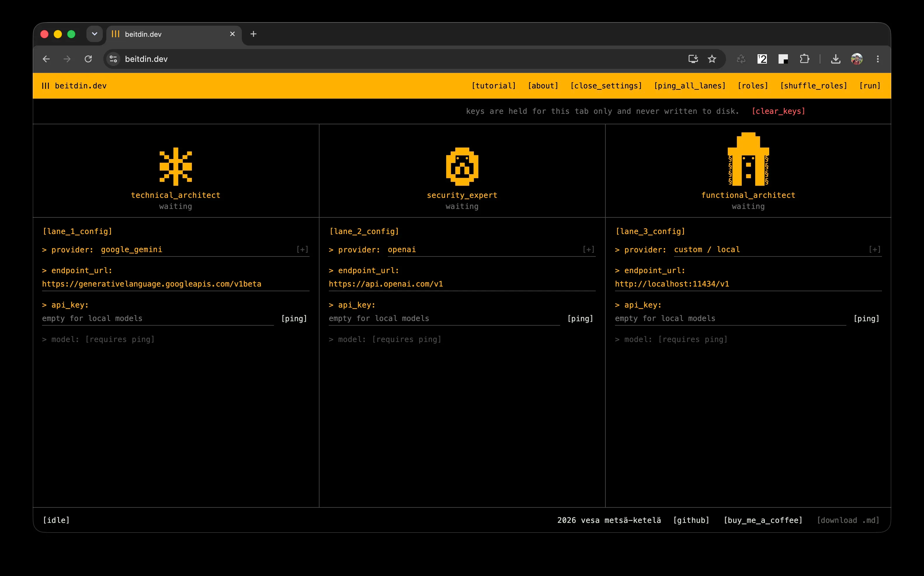
Task: Click the security_expert role label
Action: pyautogui.click(x=462, y=195)
